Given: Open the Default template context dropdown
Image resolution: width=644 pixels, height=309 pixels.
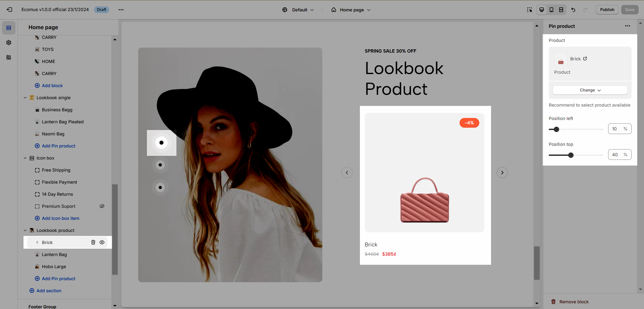Looking at the screenshot, I should (x=298, y=10).
